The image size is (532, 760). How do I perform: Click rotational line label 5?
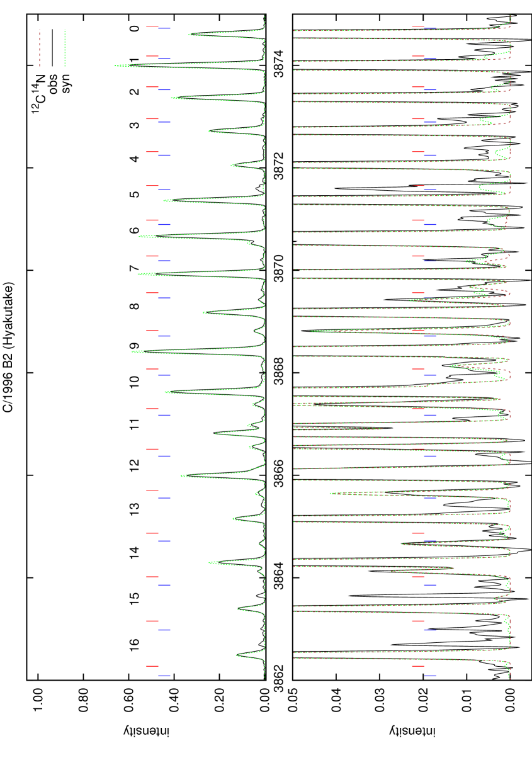pos(133,193)
